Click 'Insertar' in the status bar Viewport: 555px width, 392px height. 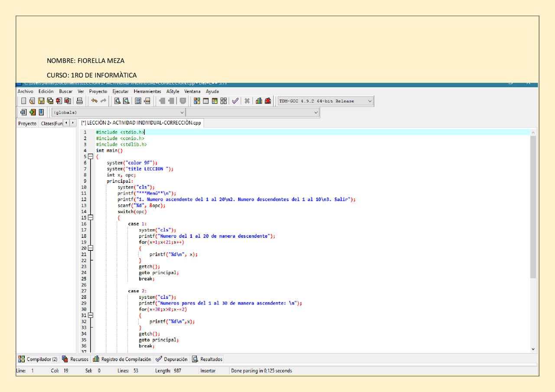208,371
